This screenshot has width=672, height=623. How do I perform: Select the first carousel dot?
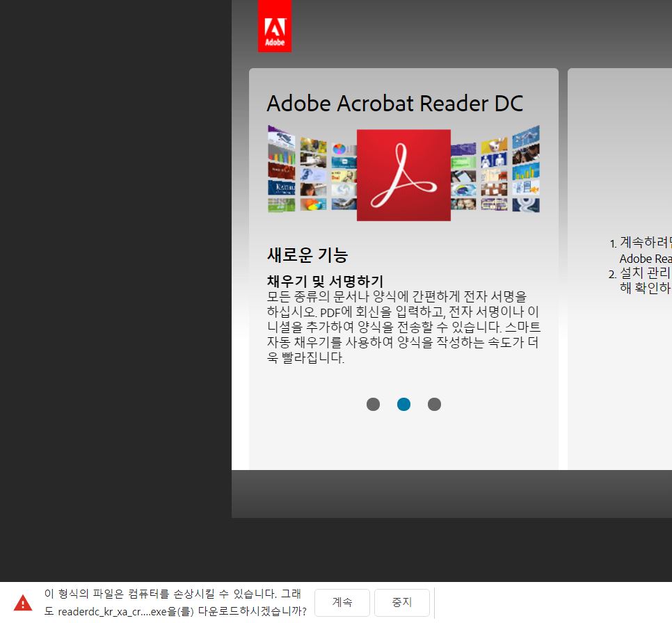coord(373,404)
